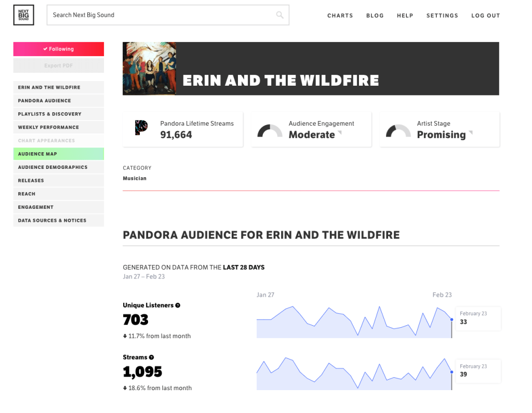This screenshot has width=532, height=413.
Task: Open the Charts menu item
Action: tap(340, 16)
